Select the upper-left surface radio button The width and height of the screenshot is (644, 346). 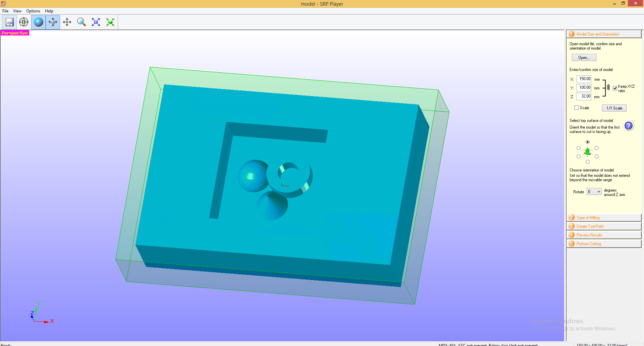(579, 148)
